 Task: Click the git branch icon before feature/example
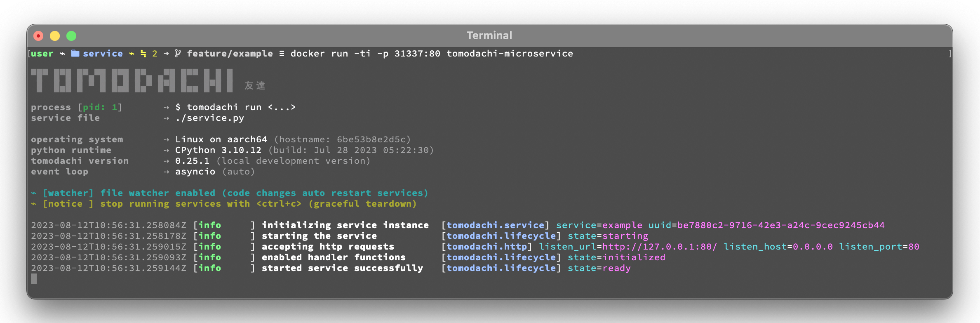point(178,53)
